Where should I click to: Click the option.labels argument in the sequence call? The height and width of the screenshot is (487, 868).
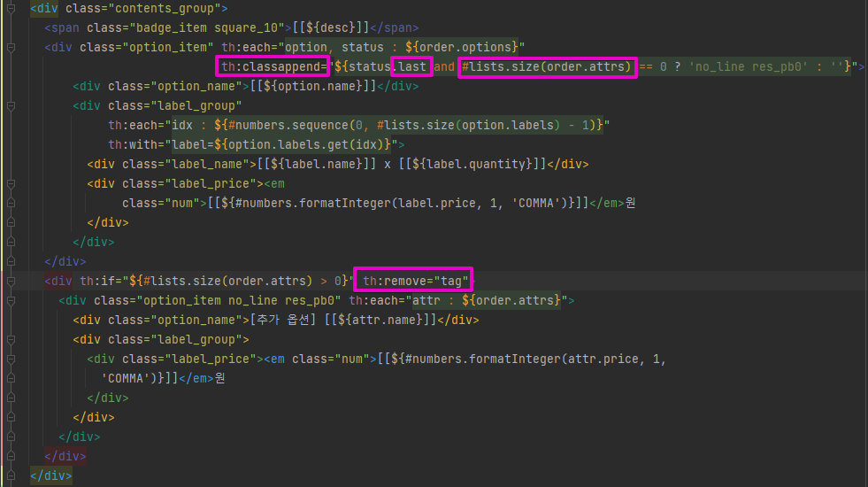(x=507, y=125)
